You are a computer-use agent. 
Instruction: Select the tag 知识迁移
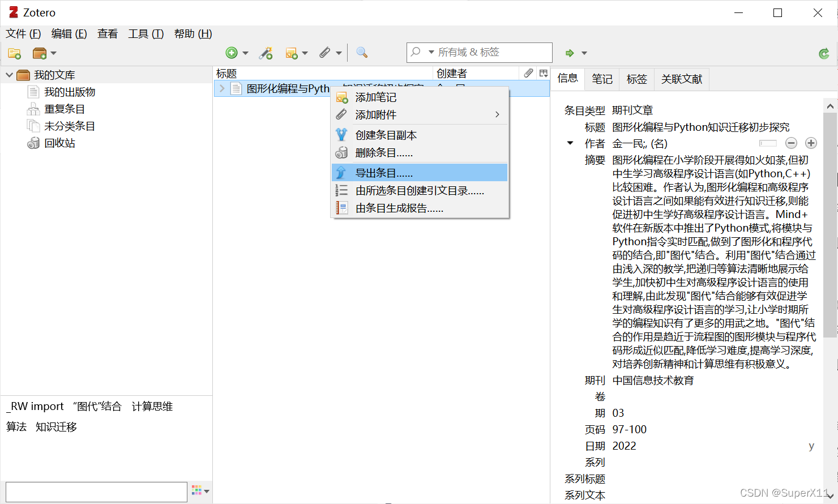click(56, 427)
